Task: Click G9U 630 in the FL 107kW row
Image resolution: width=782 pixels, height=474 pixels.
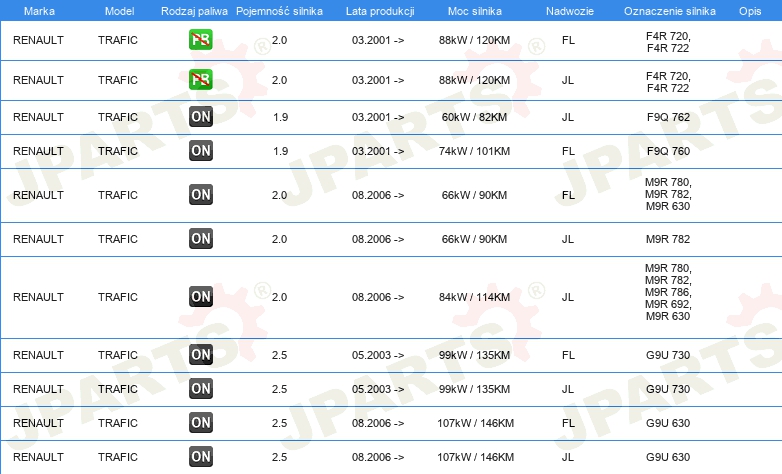Action: click(668, 423)
